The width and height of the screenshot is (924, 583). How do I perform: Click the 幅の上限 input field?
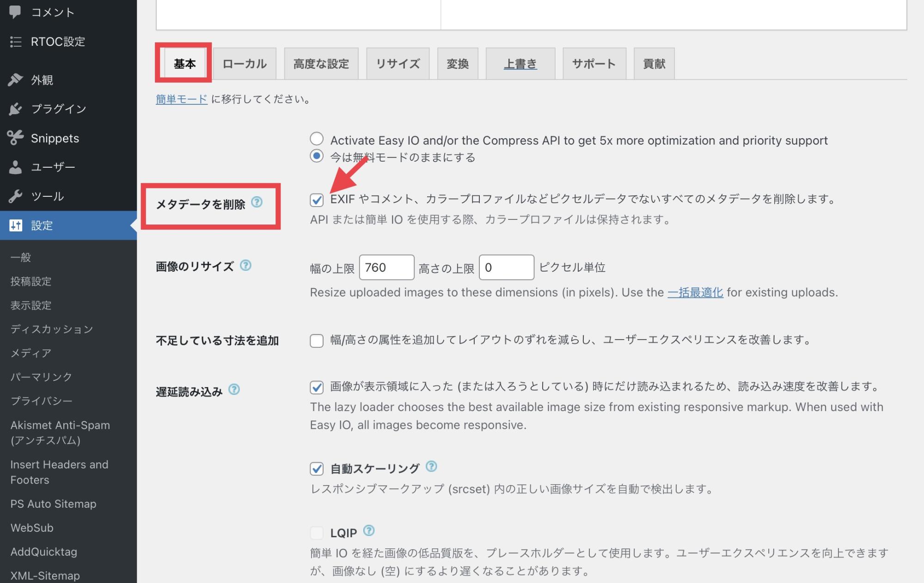tap(386, 267)
